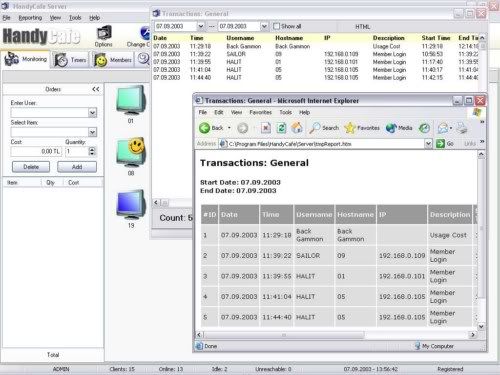Open the Reporting menu

30,18
